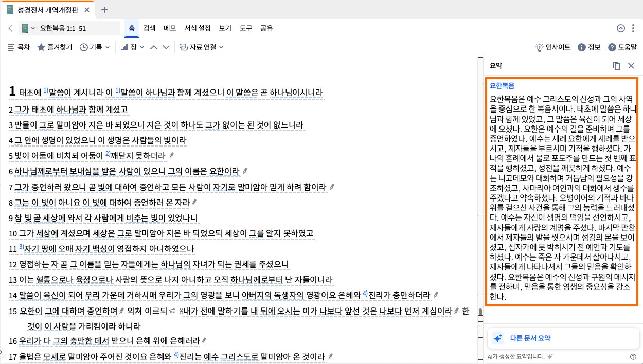Image resolution: width=643 pixels, height=364 pixels.
Task: Click the note marker ending verse 16
Action: point(204,341)
